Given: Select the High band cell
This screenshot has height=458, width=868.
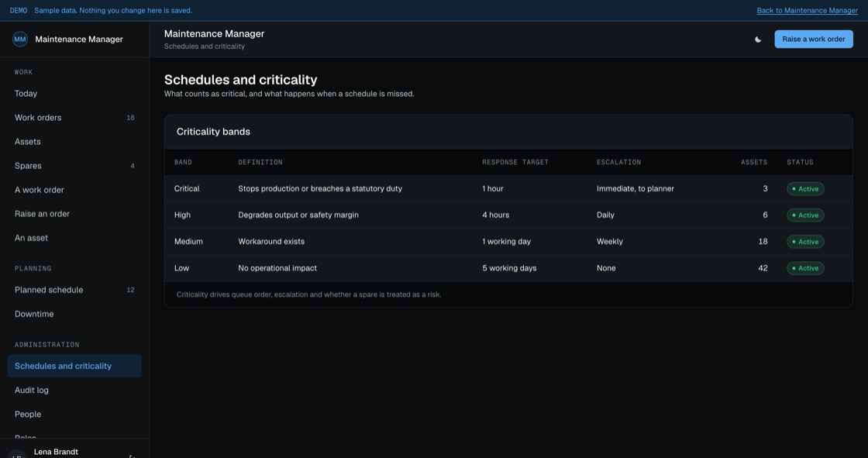Looking at the screenshot, I should (x=182, y=215).
